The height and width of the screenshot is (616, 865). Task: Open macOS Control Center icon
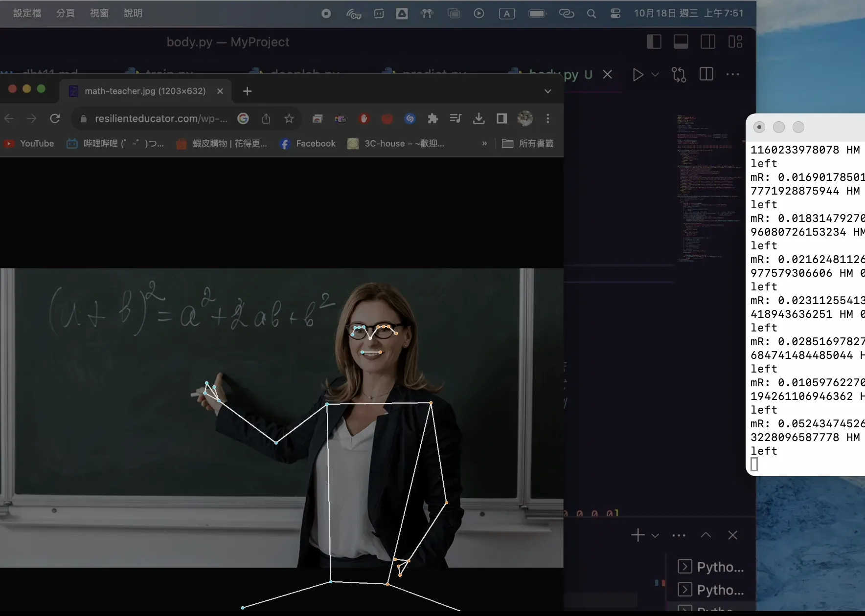615,14
